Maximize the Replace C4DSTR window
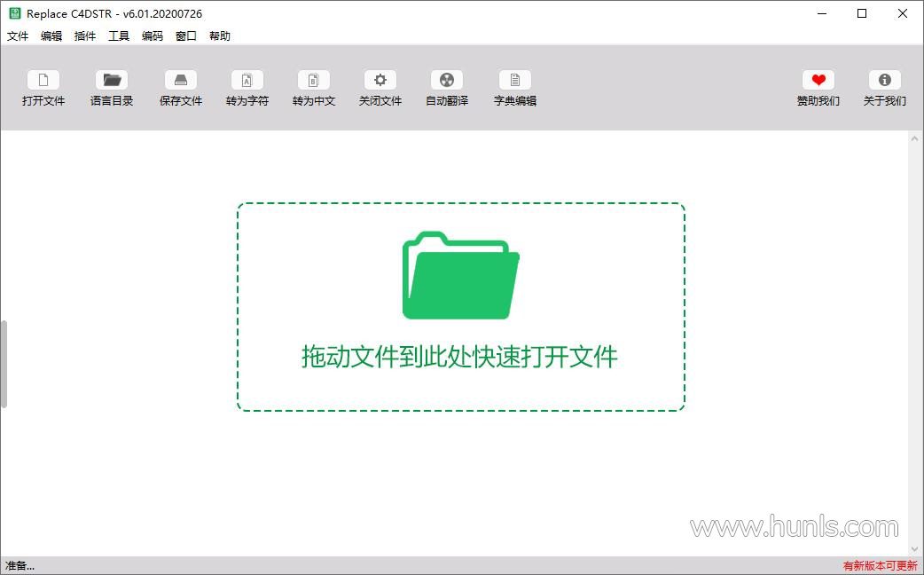Viewport: 924px width, 575px height. pyautogui.click(x=862, y=13)
